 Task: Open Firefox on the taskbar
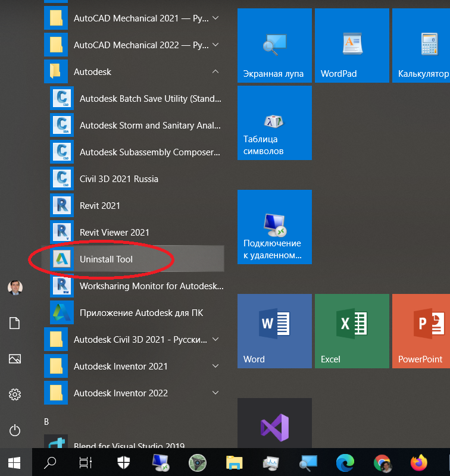coord(418,462)
